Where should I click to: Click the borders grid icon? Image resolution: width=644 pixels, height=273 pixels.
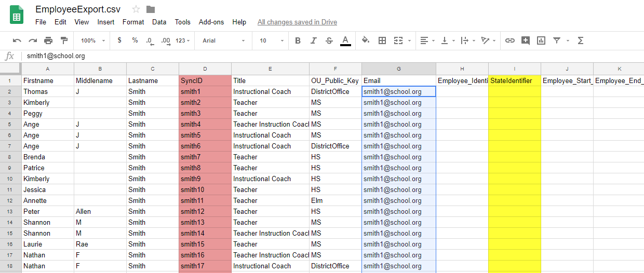point(382,40)
